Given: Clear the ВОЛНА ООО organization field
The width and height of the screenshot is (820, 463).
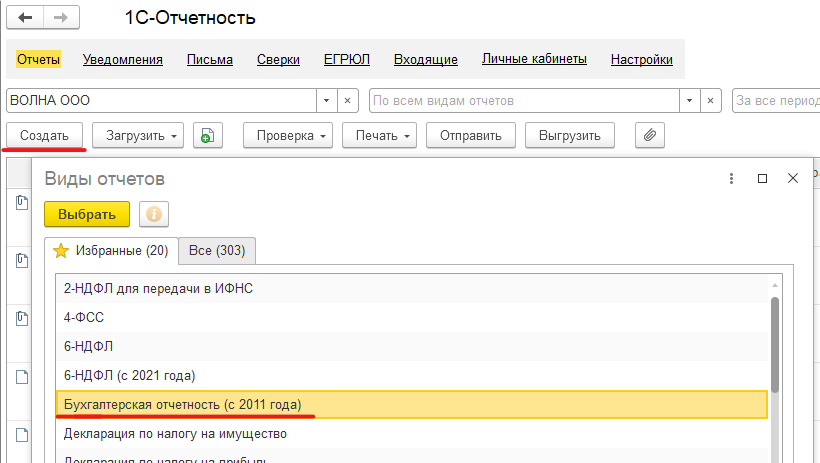Looking at the screenshot, I should [347, 100].
